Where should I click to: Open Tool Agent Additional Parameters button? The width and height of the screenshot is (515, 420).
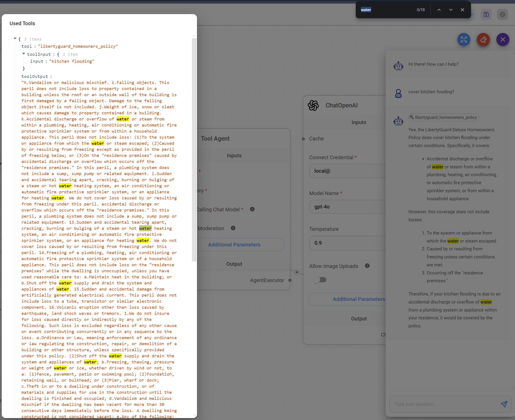pyautogui.click(x=234, y=245)
